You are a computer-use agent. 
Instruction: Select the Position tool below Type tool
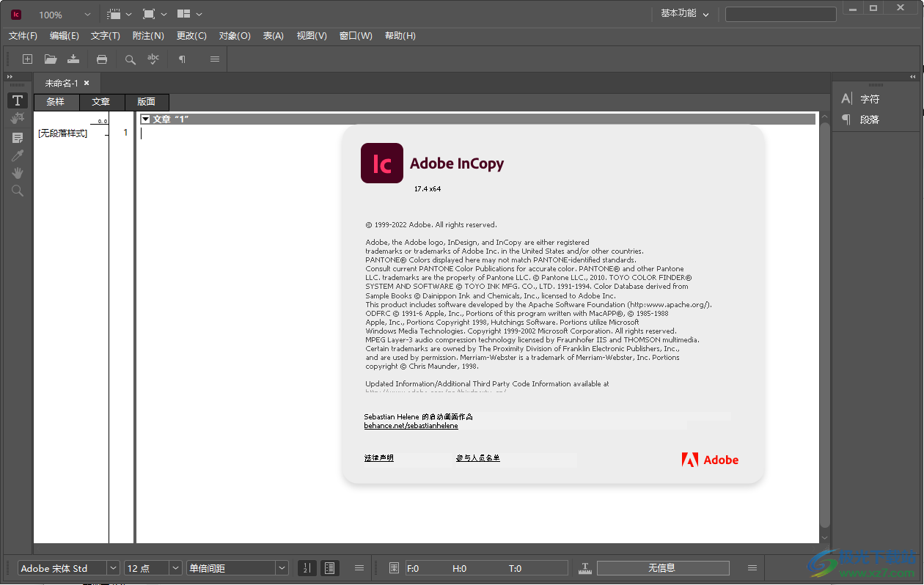18,118
